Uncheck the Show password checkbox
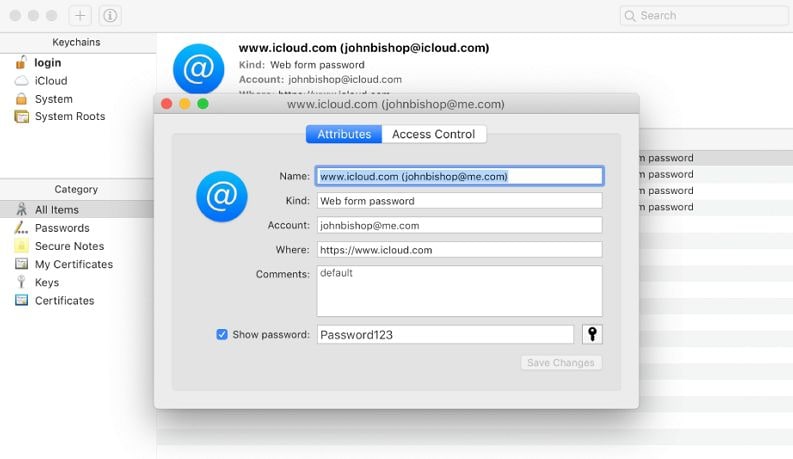Image resolution: width=793 pixels, height=459 pixels. pos(222,334)
